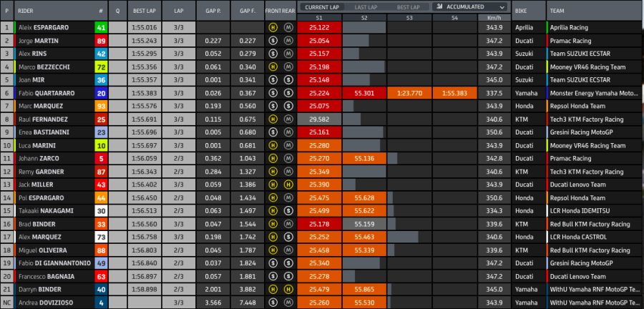The image size is (644, 309).
Task: Click Jack Miller's hard rear tyre icon
Action: click(288, 185)
